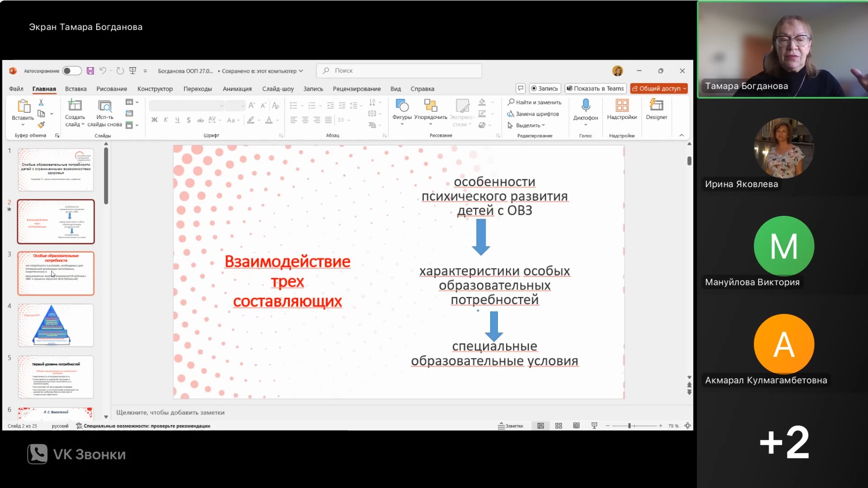Viewport: 868px width, 488px height.
Task: Toggle normal view in status bar
Action: click(x=540, y=426)
